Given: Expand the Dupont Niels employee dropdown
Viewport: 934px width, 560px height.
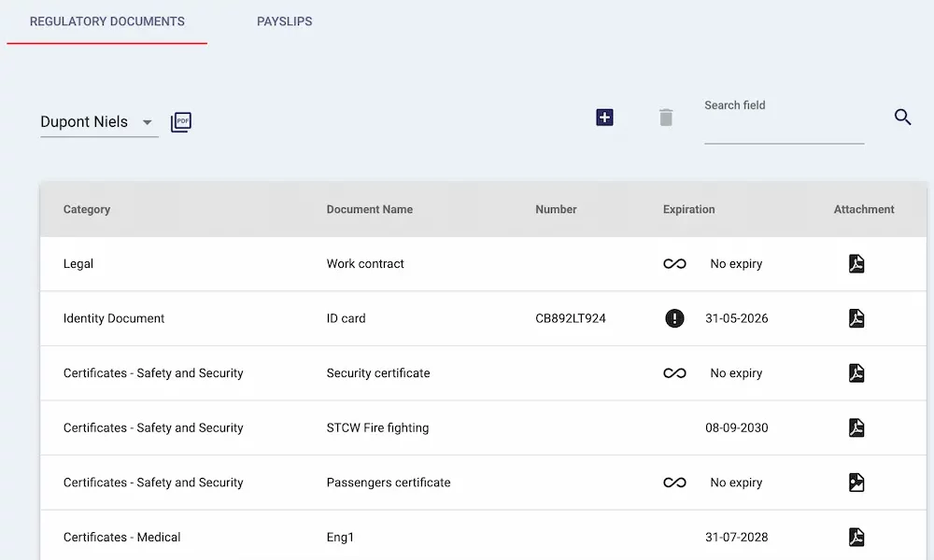Looking at the screenshot, I should (x=99, y=122).
